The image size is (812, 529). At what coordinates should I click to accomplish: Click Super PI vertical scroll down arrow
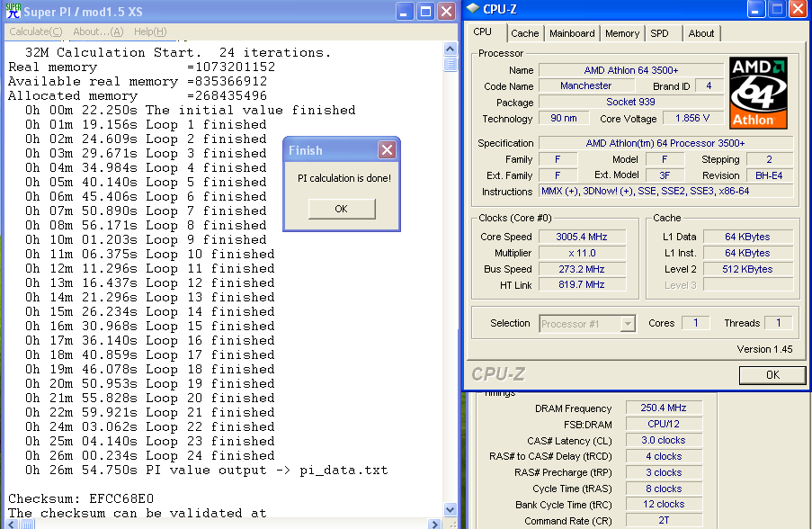click(450, 509)
